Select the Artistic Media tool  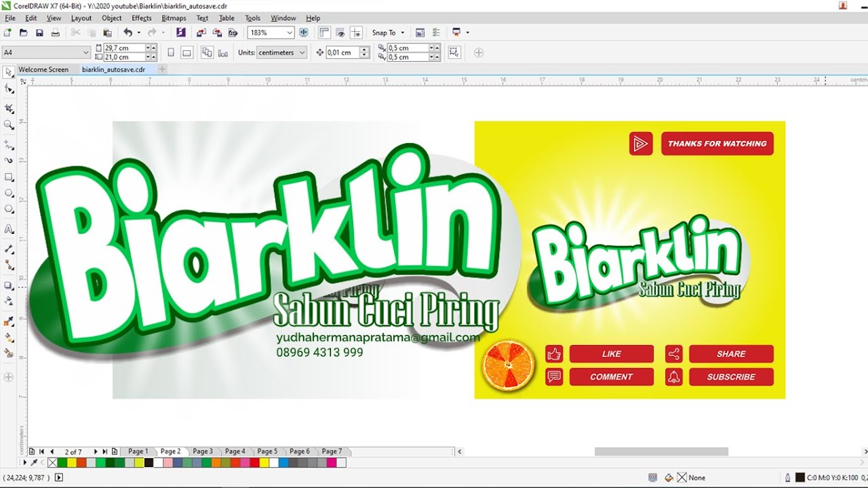(9, 161)
